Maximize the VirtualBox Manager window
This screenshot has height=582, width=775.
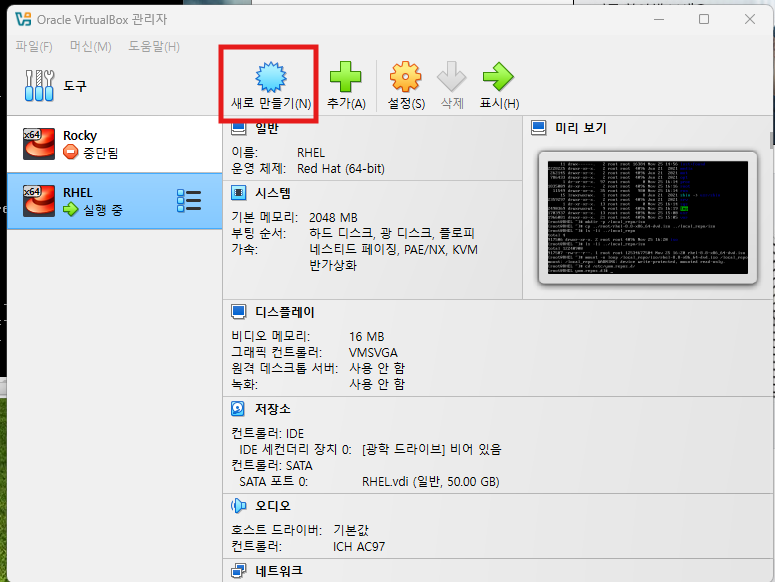(704, 19)
